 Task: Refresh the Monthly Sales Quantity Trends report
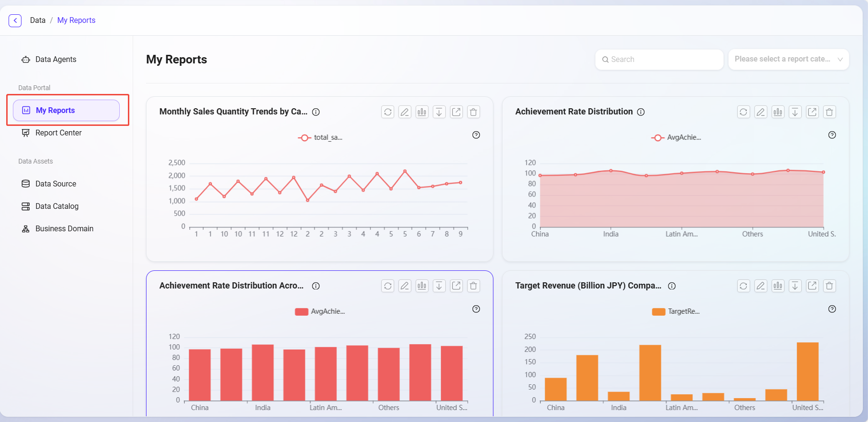(x=387, y=112)
